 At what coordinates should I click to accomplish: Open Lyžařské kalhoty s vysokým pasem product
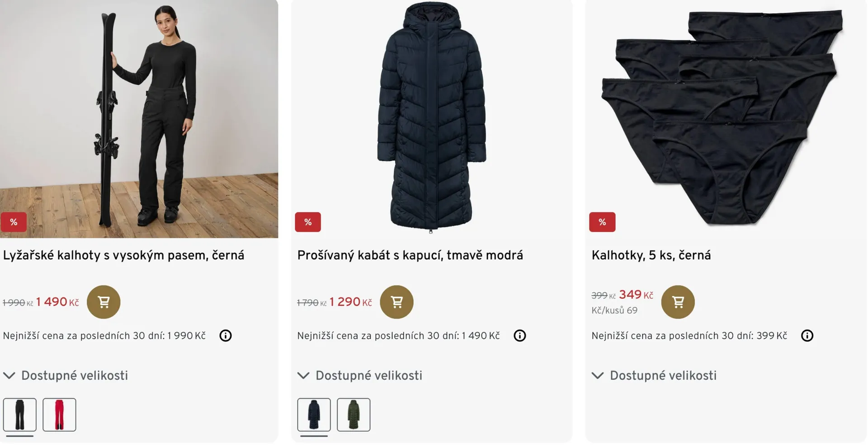(123, 255)
